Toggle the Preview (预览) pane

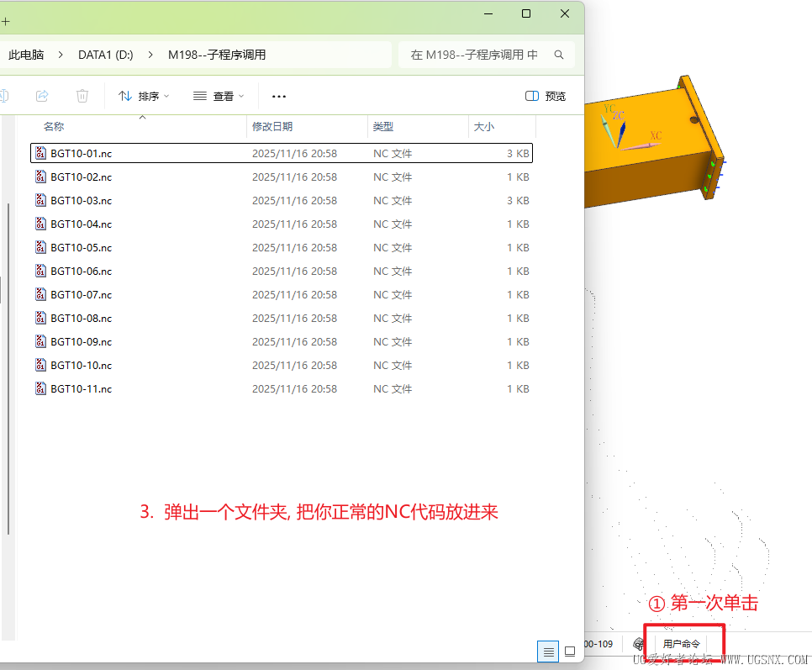[546, 96]
